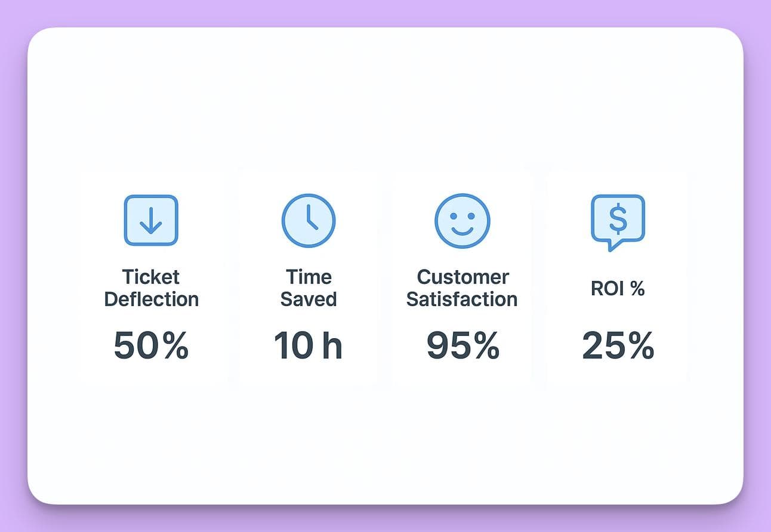This screenshot has height=532, width=771.
Task: Select the 10 h time saved value
Action: pyautogui.click(x=308, y=345)
